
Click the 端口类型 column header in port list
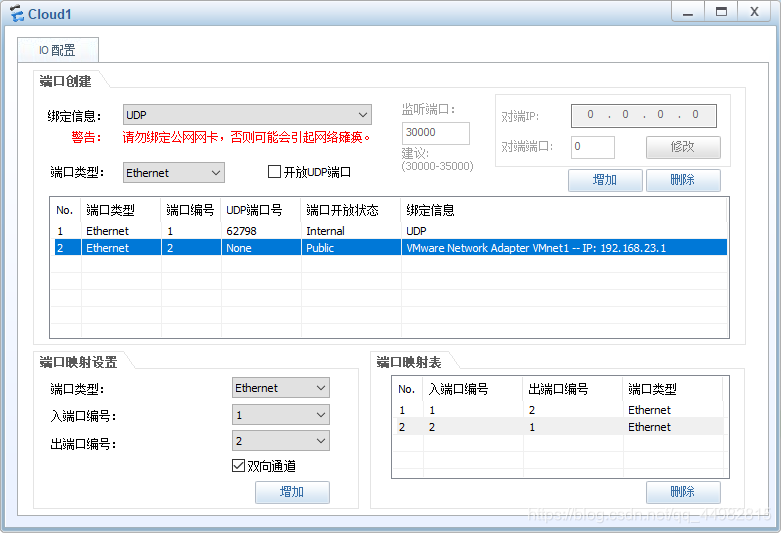click(x=121, y=210)
